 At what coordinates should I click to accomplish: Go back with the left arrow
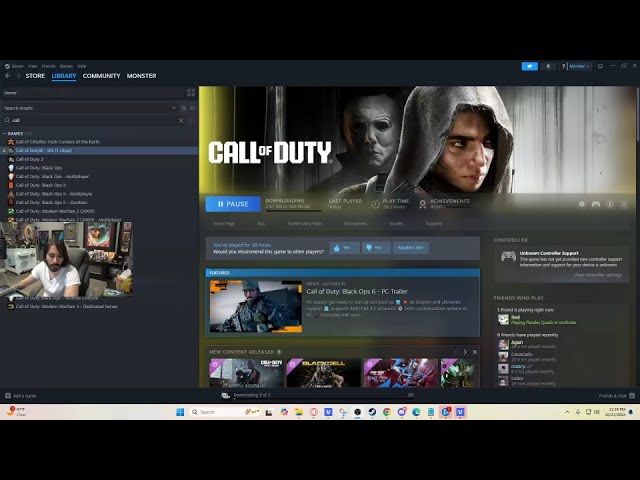coord(8,76)
